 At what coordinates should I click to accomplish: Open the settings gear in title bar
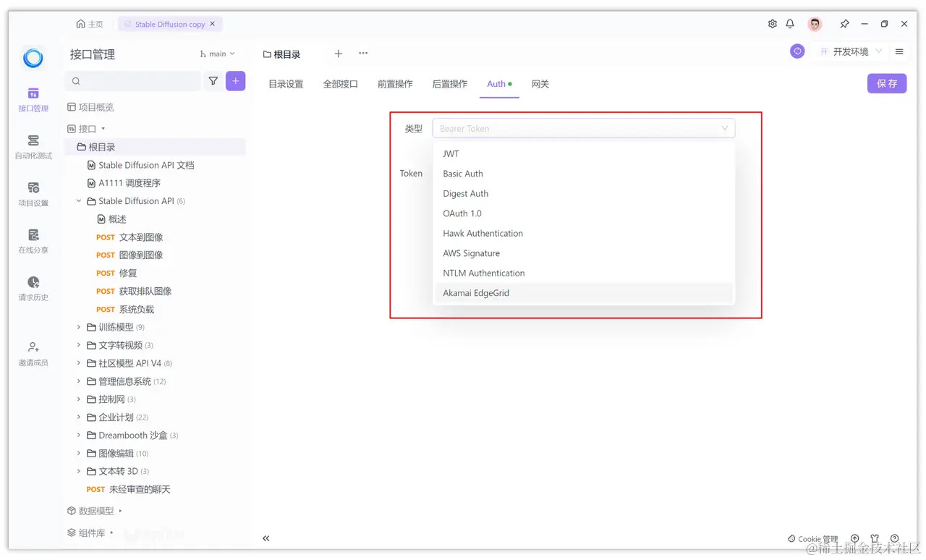773,24
